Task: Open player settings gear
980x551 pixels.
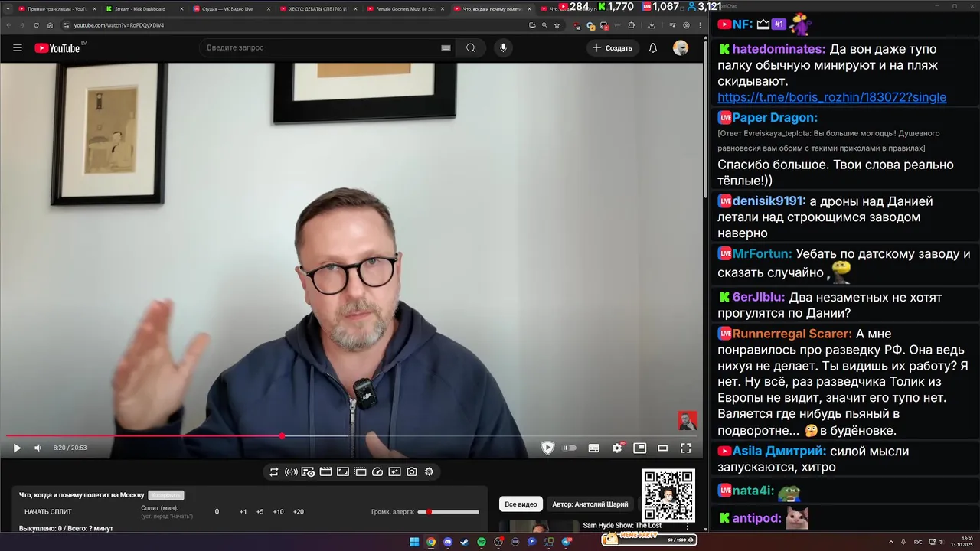Action: coord(616,448)
